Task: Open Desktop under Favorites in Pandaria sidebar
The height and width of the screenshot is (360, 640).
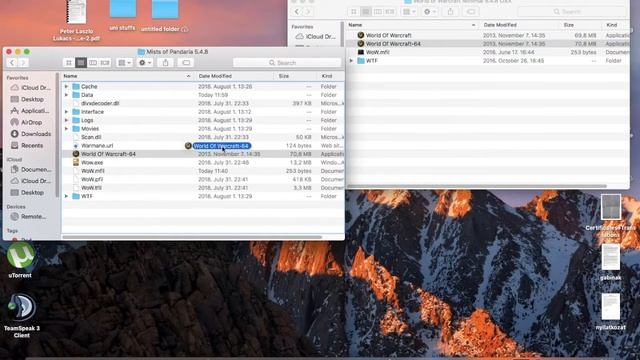Action: pyautogui.click(x=28, y=99)
